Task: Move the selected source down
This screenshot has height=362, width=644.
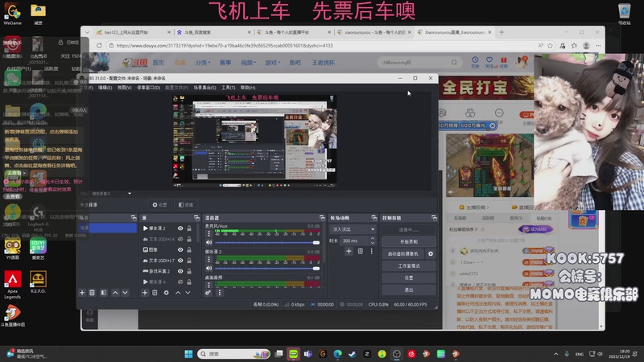Action: click(x=188, y=293)
